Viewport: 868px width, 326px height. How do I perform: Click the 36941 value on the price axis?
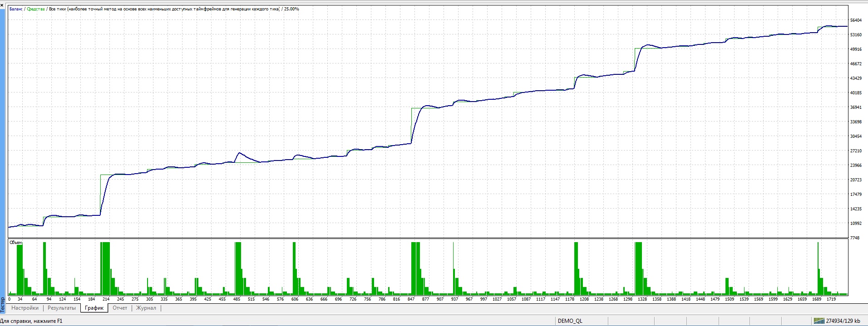(x=856, y=107)
